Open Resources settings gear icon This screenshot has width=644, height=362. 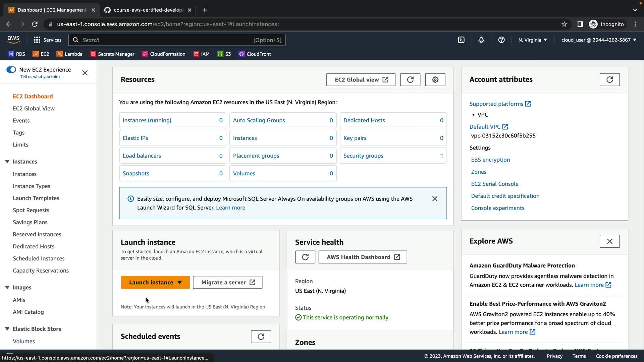coord(435,80)
